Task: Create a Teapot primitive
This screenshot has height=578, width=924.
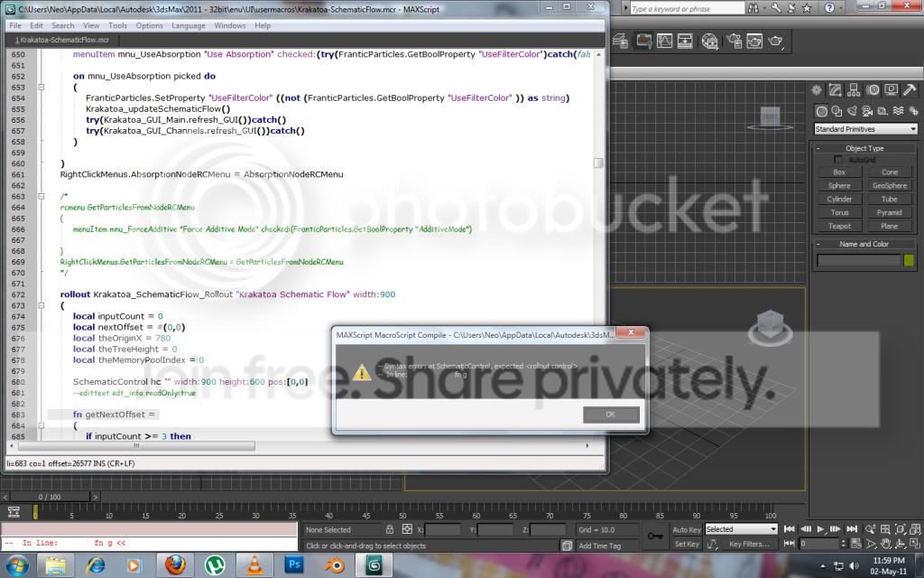Action: pos(839,226)
